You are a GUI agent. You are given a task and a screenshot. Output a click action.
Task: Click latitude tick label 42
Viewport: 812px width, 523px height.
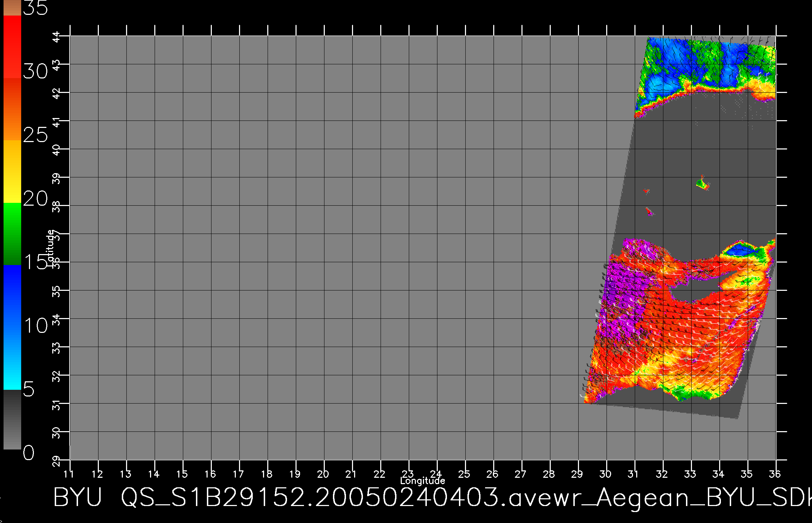click(x=56, y=93)
